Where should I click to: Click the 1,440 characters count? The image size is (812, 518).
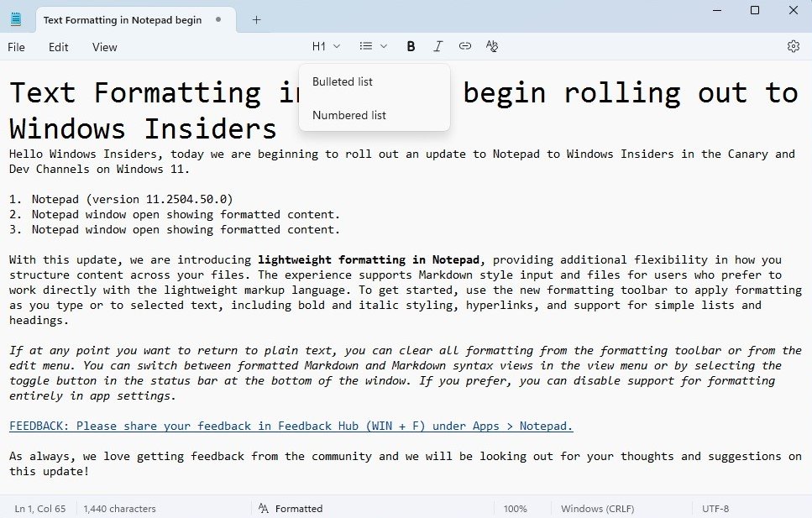(x=119, y=509)
